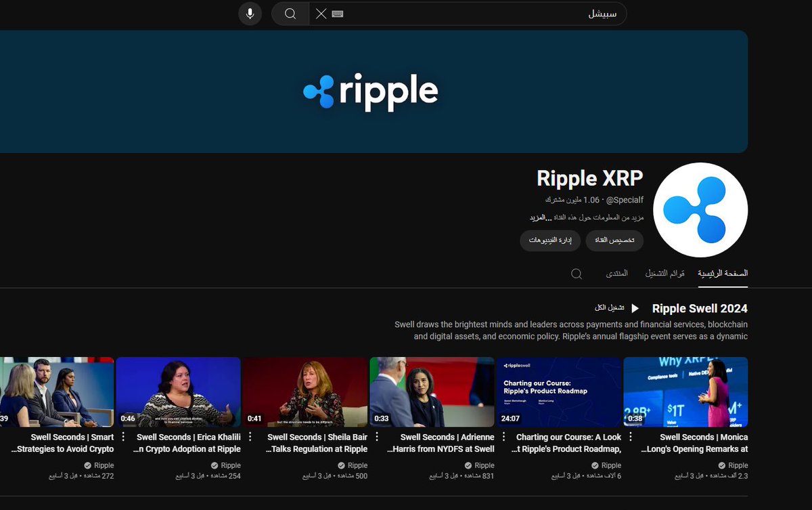The image size is (812, 510).
Task: Click Ripple channel name under Monica Long video
Action: point(738,465)
